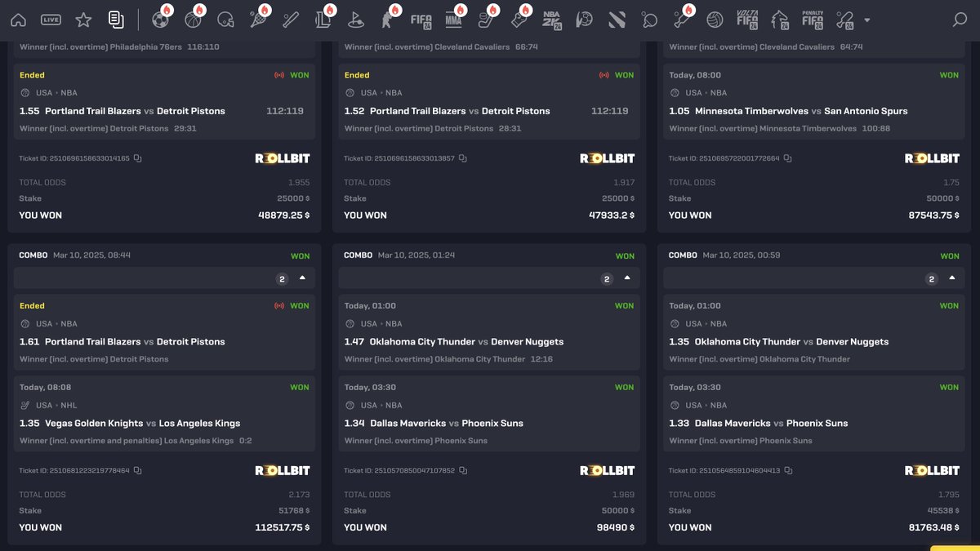Image resolution: width=980 pixels, height=551 pixels.
Task: Open Rollbit logo on 81763.48 $ ticket
Action: pos(933,471)
